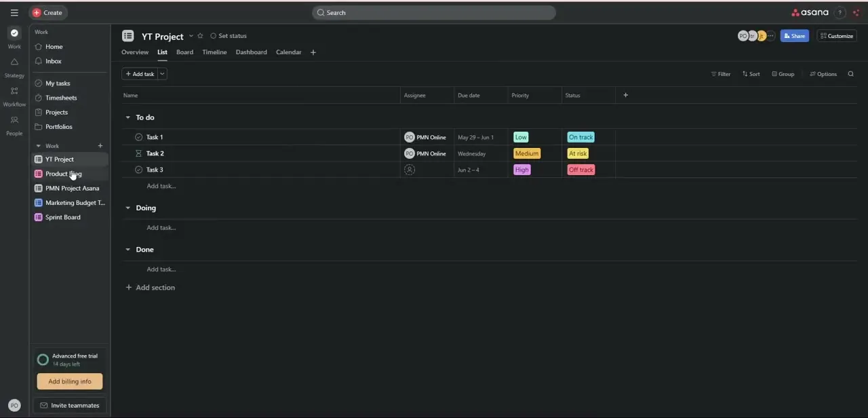Click the empty assignee icon for Task 3
Viewport: 868px width, 418px height.
click(x=410, y=170)
